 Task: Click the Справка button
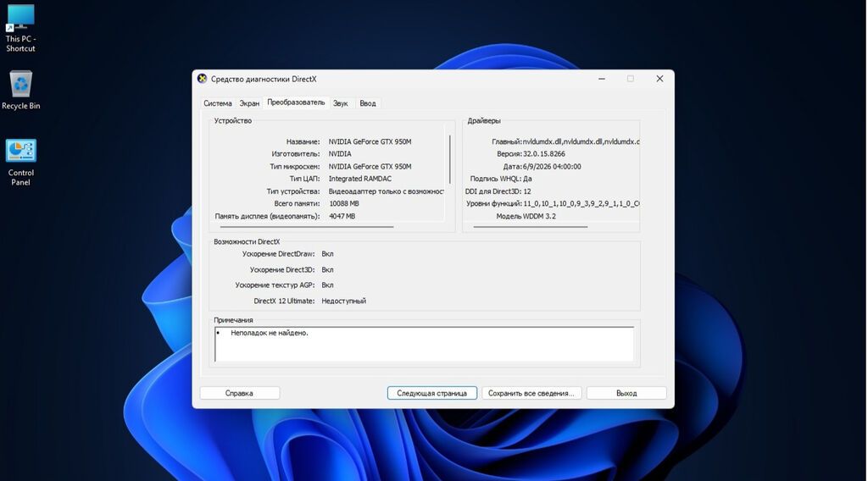(x=239, y=393)
